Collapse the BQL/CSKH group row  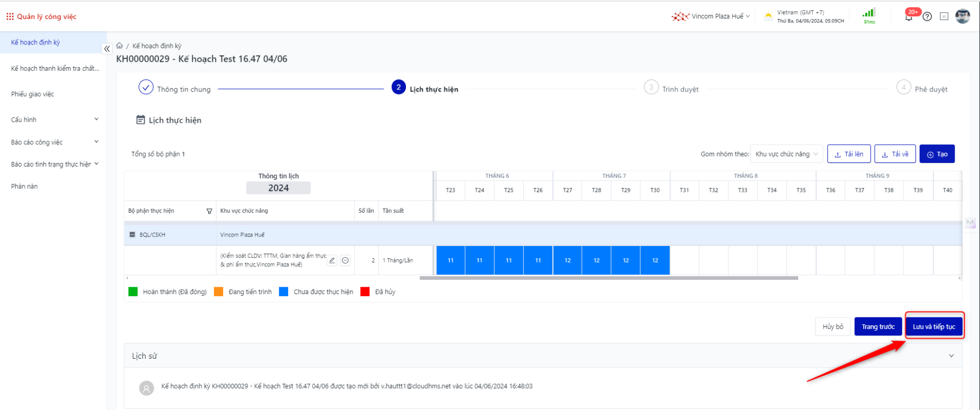[x=132, y=235]
